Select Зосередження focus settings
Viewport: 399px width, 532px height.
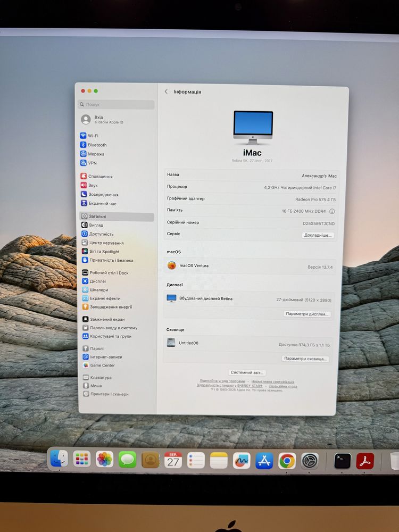(99, 194)
